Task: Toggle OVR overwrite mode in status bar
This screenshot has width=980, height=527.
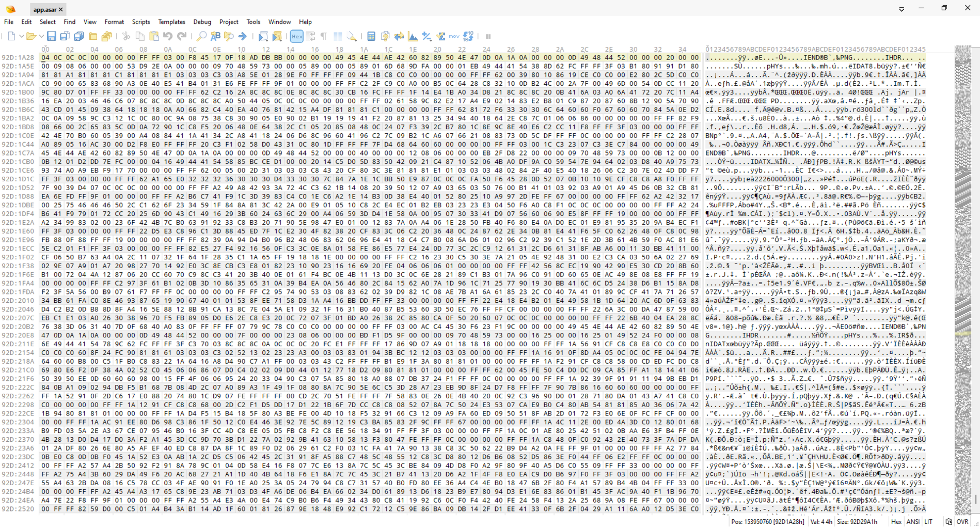Action: (x=962, y=522)
